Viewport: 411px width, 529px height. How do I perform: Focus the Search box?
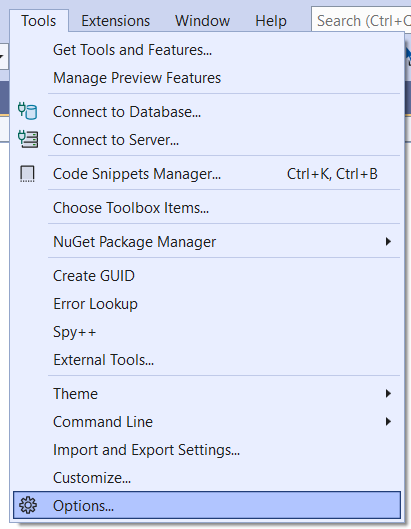tap(361, 20)
